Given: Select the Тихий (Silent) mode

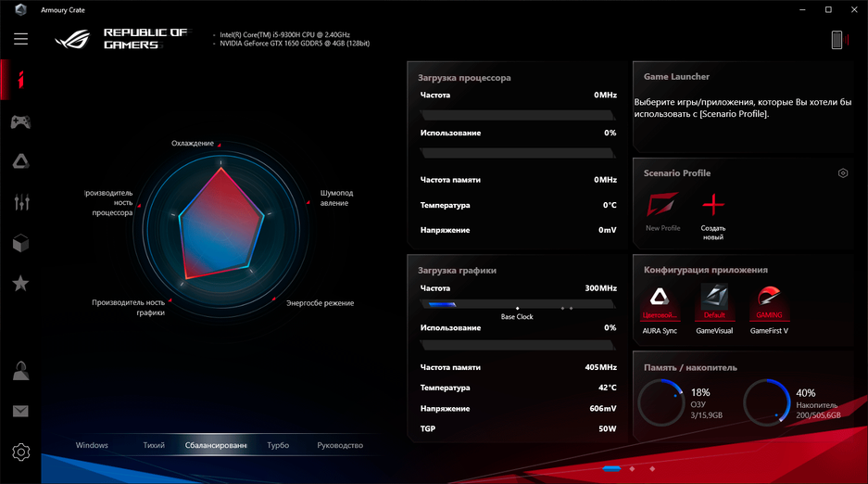Looking at the screenshot, I should [154, 445].
